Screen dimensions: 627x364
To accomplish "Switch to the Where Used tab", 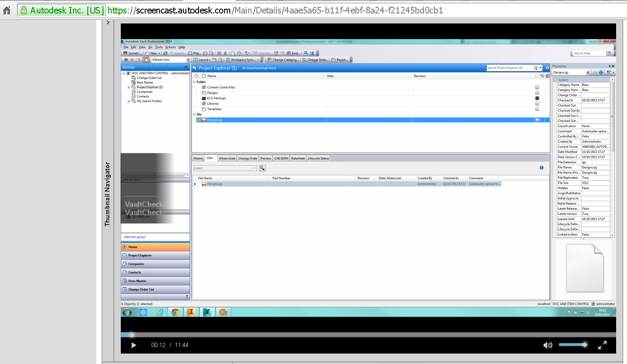I will (x=227, y=158).
